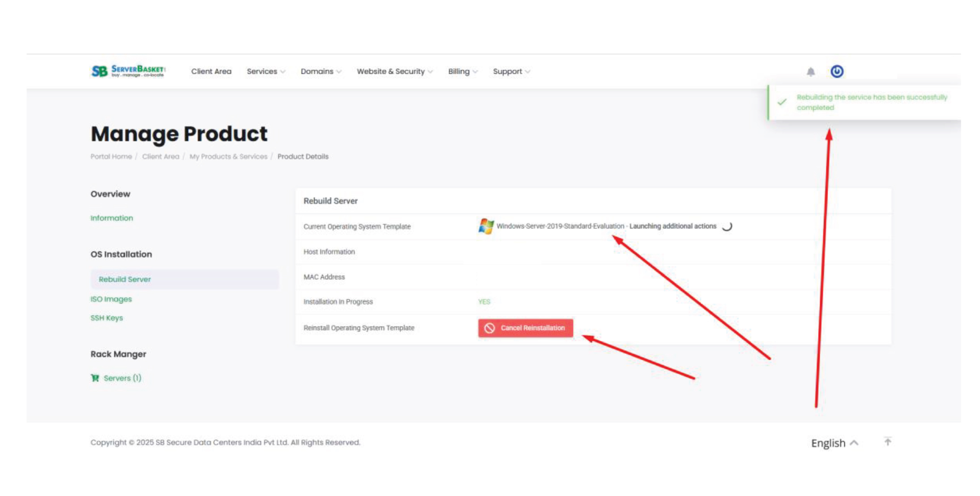Image resolution: width=980 pixels, height=496 pixels.
Task: Click the scroll-to-top arrow in the footer
Action: pyautogui.click(x=888, y=442)
